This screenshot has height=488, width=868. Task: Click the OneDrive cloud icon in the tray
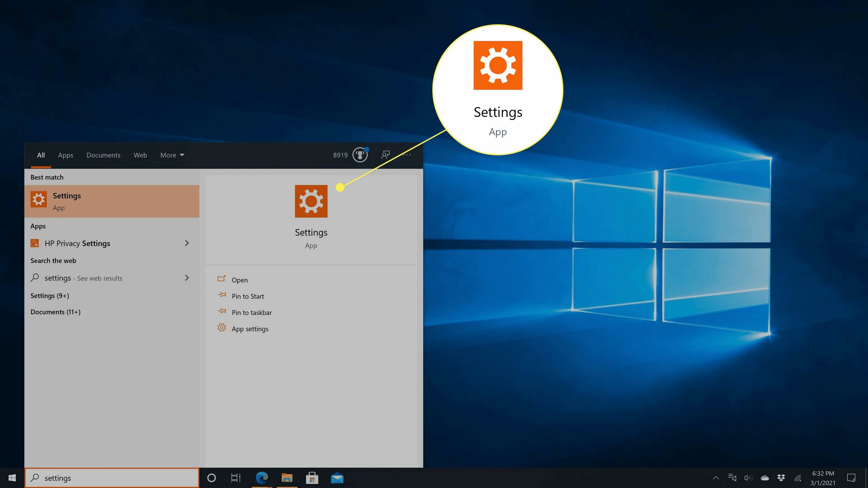tap(765, 478)
